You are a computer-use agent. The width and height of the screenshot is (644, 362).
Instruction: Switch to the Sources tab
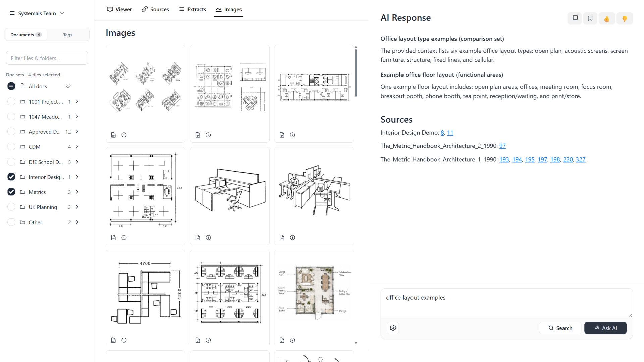[x=155, y=9]
